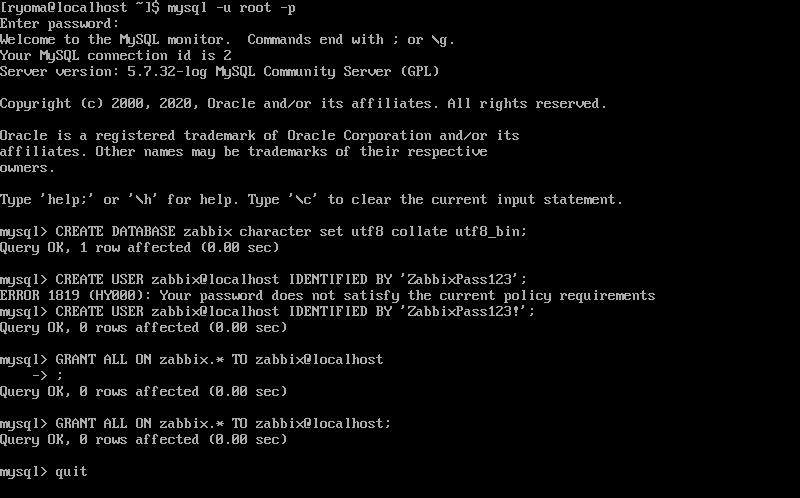Click the Oracle copyright notice line
Screen dimensions: 800x498
pos(304,104)
